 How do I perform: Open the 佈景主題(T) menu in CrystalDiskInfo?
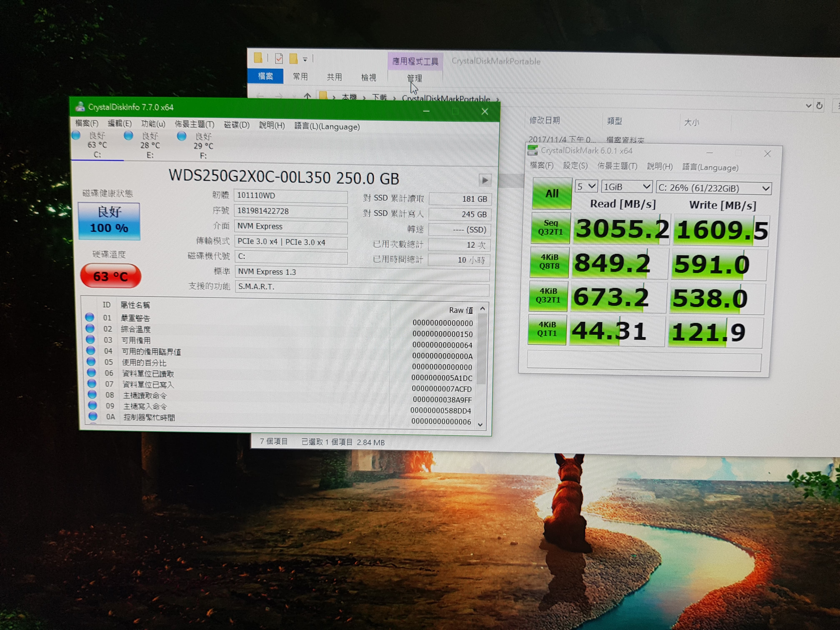pos(194,124)
